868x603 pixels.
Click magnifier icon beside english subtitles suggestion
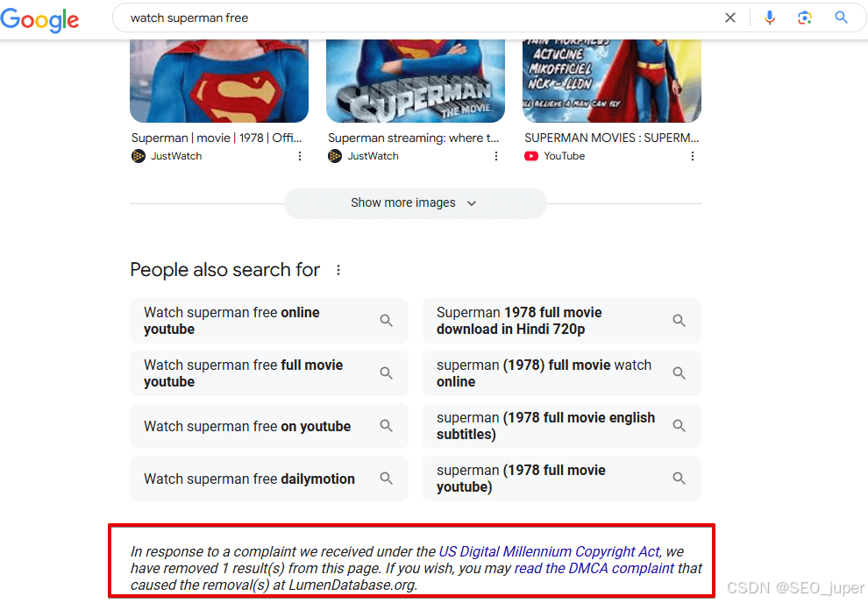click(679, 425)
